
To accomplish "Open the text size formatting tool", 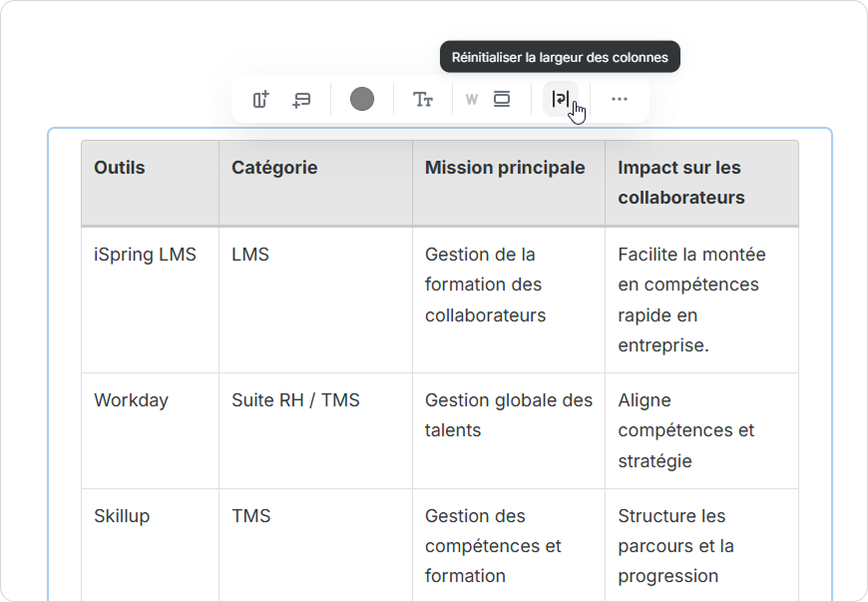I will point(423,100).
